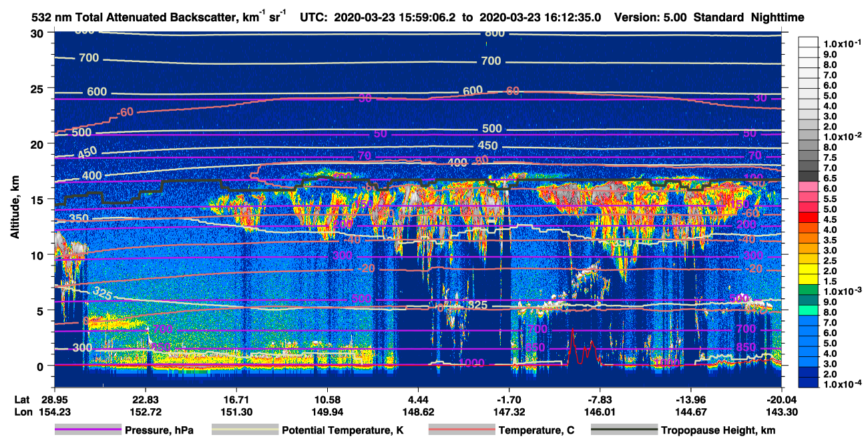Click latitude value 10.58
The width and height of the screenshot is (868, 445).
[327, 399]
